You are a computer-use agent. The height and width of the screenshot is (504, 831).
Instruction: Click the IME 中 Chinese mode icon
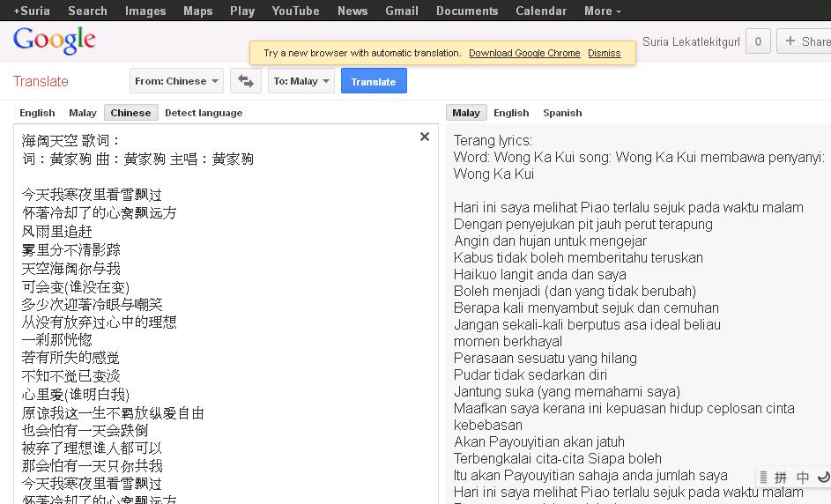(x=803, y=478)
